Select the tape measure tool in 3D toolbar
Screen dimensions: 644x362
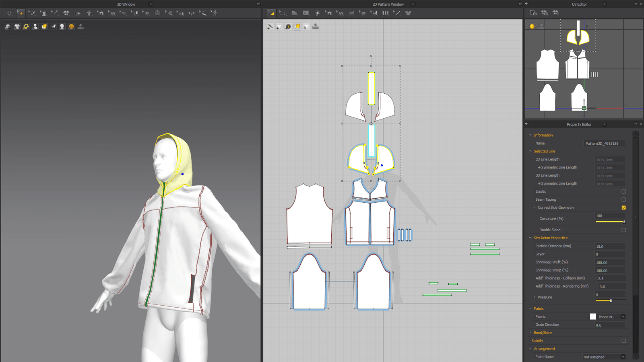point(203,13)
